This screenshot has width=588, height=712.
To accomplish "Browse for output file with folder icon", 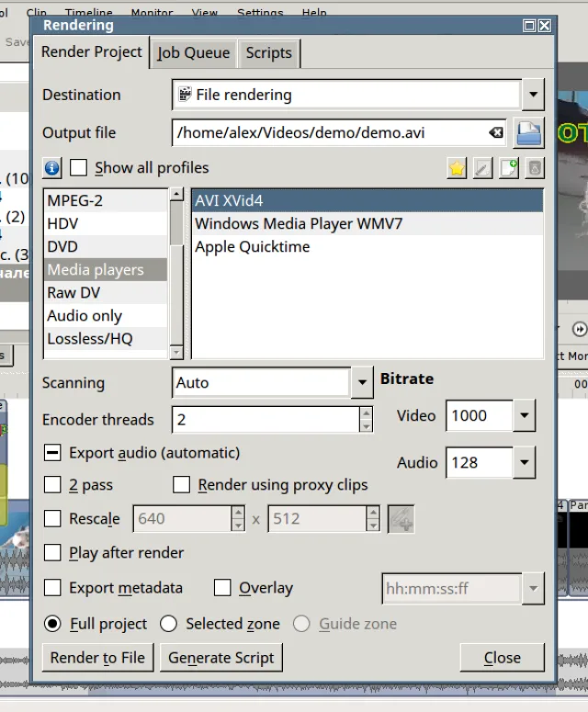I will coord(529,132).
